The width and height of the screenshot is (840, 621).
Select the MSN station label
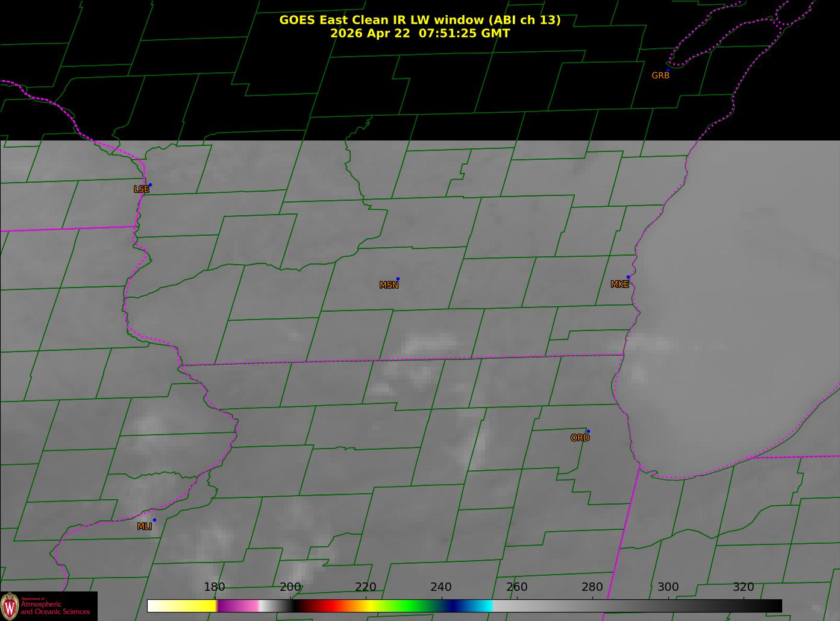click(x=389, y=285)
